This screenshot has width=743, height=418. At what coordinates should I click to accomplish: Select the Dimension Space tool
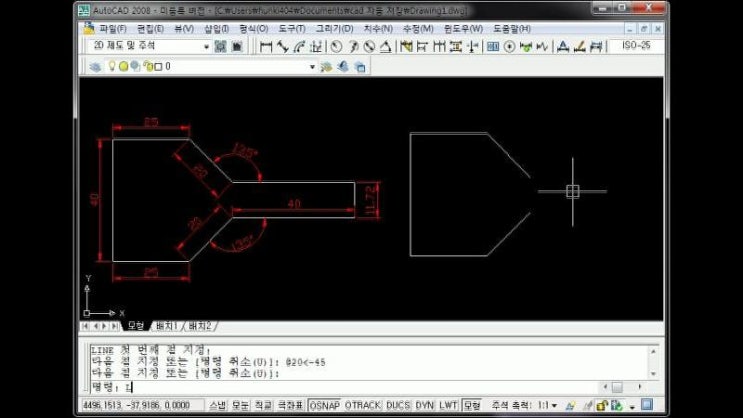click(456, 46)
